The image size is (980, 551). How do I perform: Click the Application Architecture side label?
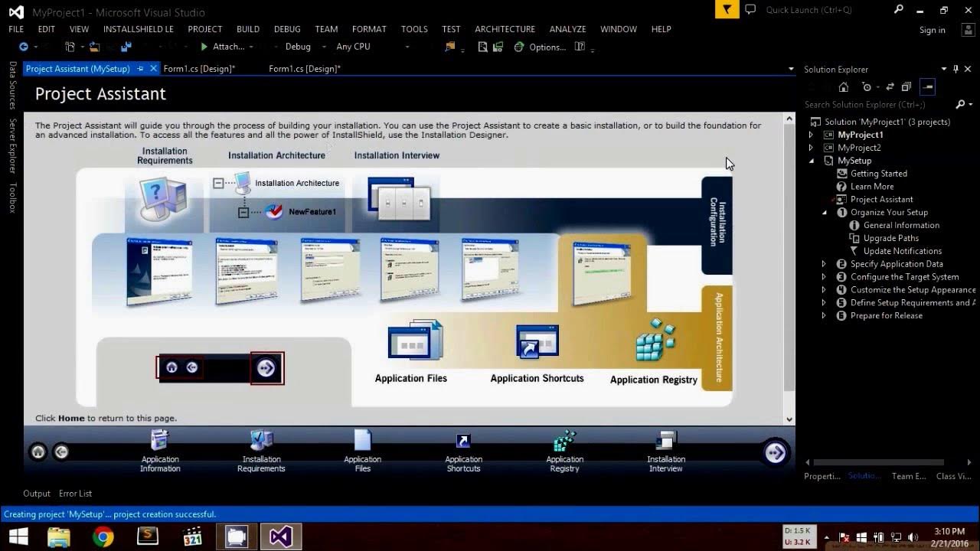717,337
